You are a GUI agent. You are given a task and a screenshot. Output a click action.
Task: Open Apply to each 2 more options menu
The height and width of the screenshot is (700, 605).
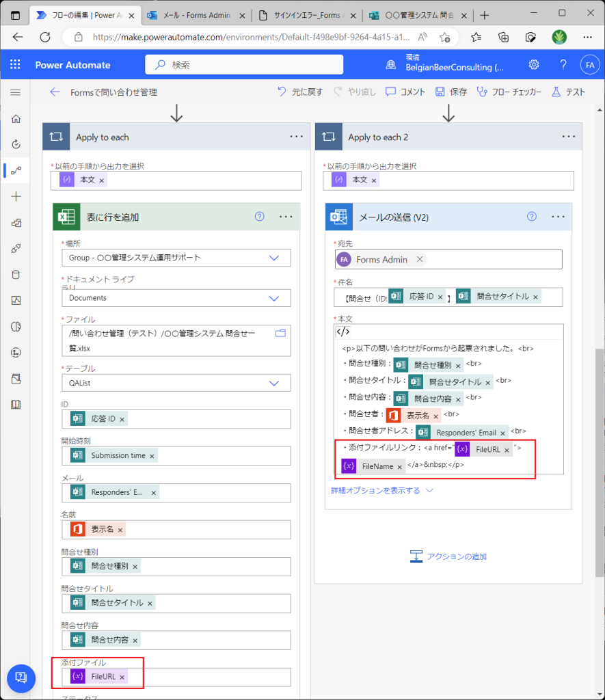(568, 137)
